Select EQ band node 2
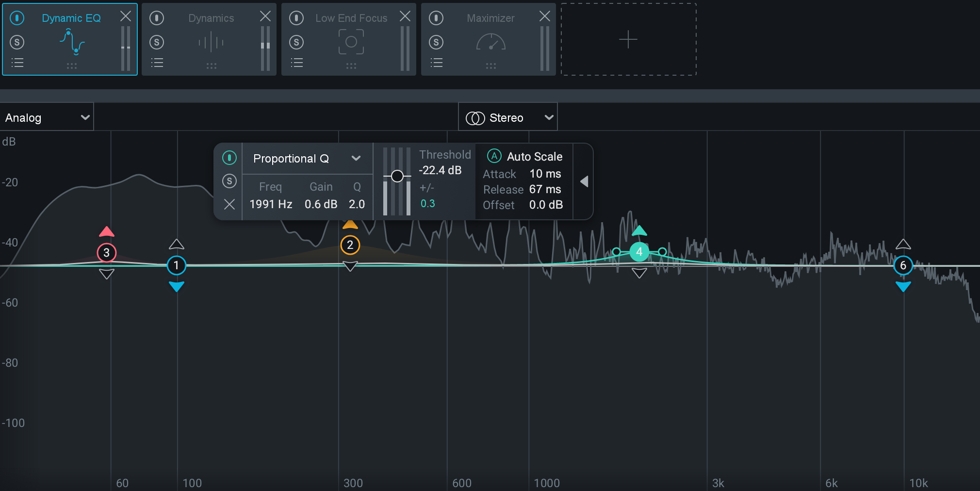 (x=350, y=245)
